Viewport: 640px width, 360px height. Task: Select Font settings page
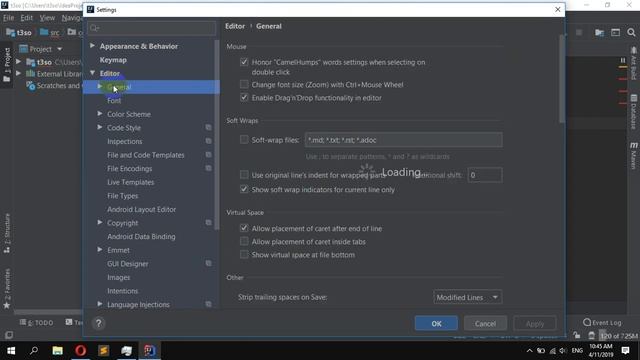point(114,100)
